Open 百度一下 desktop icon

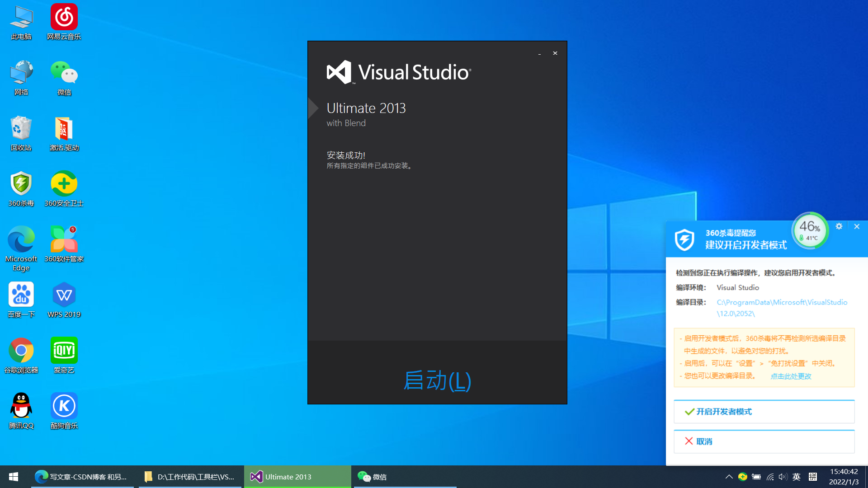pos(21,300)
